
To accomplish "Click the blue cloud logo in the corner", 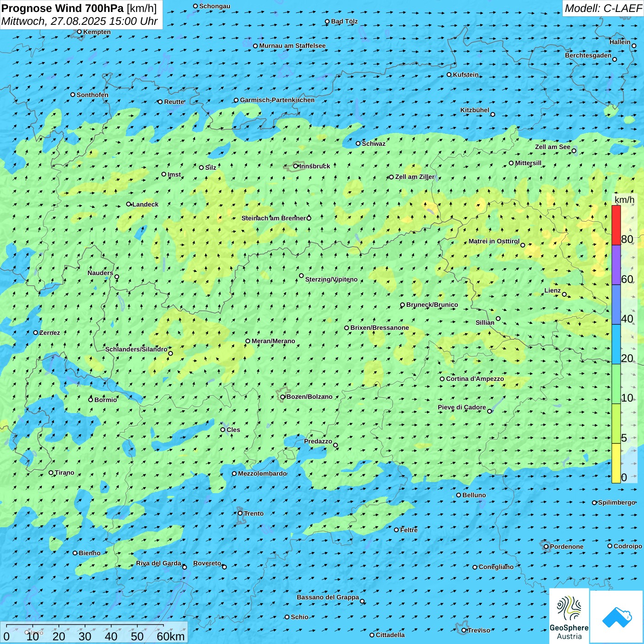I will pos(616,616).
